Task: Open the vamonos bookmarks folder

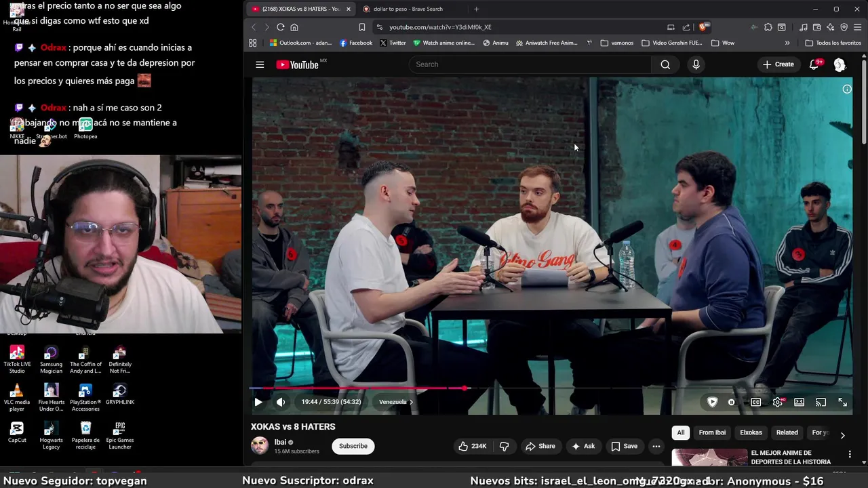Action: point(616,43)
